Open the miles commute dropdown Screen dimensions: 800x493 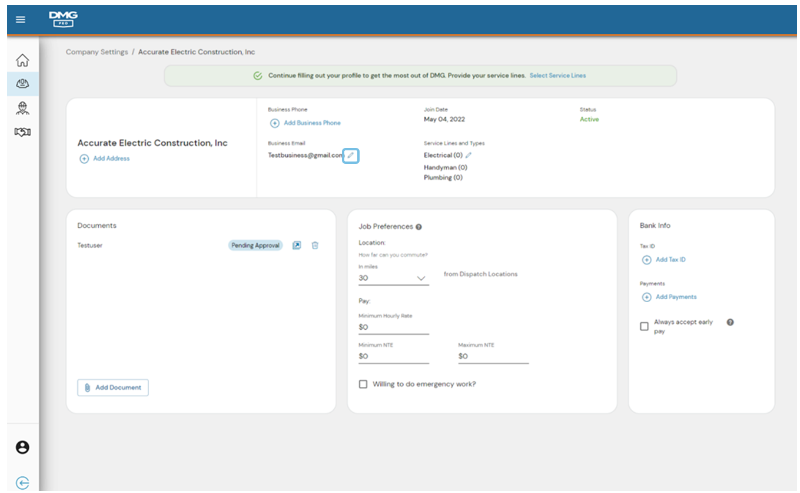coord(393,278)
